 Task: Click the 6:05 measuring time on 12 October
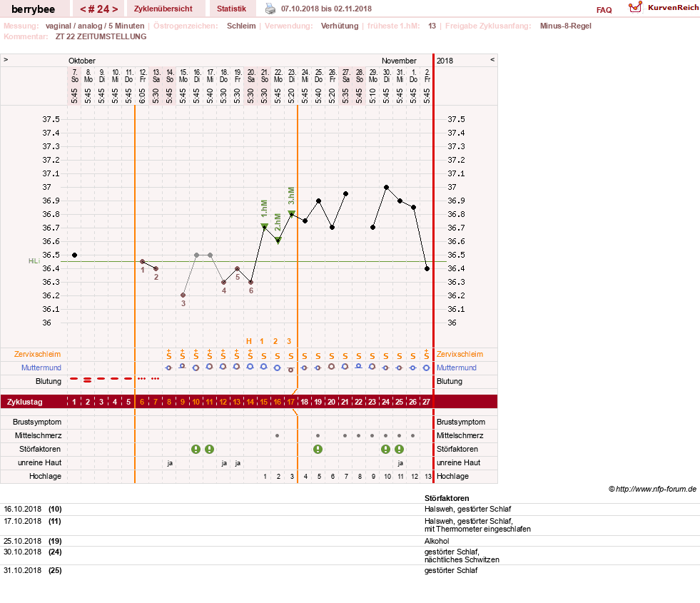[x=142, y=96]
